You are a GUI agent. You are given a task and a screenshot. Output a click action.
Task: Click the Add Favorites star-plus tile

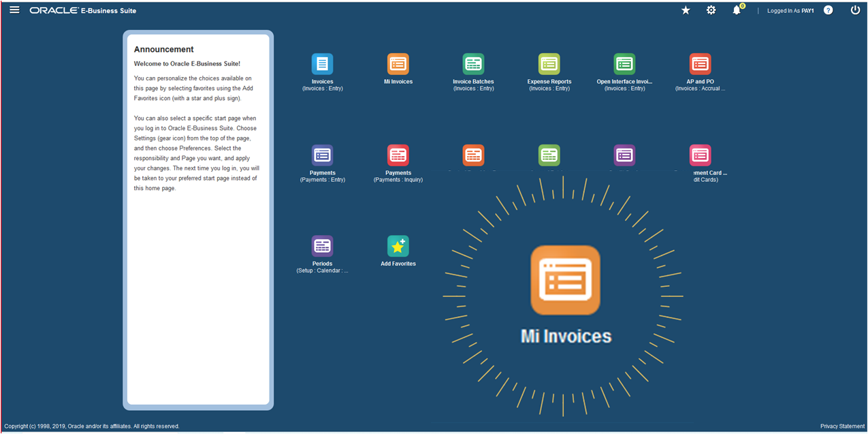[x=398, y=246]
